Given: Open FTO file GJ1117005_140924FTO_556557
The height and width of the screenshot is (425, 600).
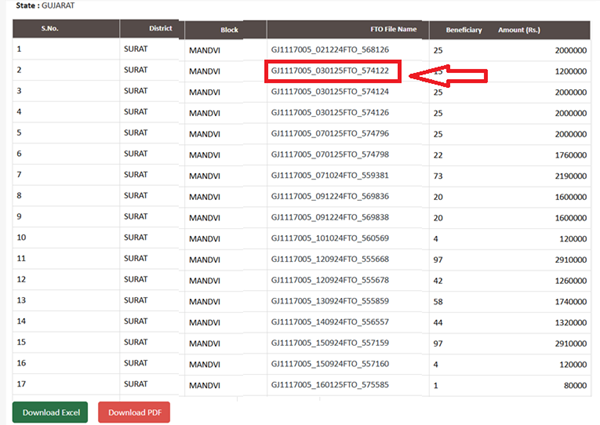Looking at the screenshot, I should (x=330, y=322).
